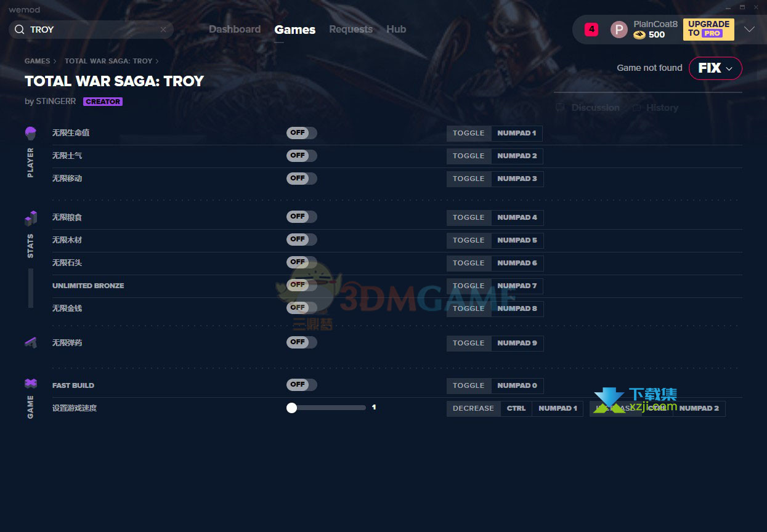Toggle 无限生命值 cheat on
This screenshot has height=532, width=767.
(x=302, y=133)
